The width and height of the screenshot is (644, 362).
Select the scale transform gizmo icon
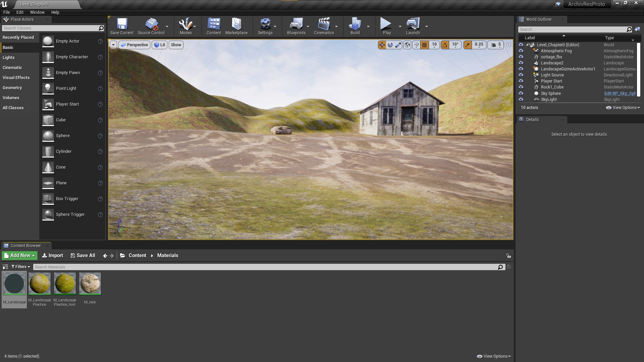click(x=398, y=45)
